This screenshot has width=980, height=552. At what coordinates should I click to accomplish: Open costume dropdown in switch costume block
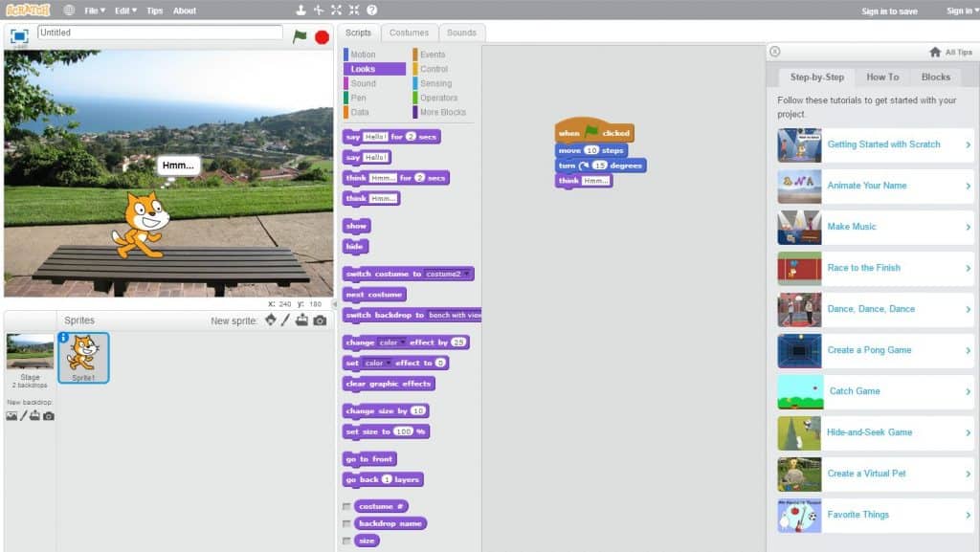point(448,275)
